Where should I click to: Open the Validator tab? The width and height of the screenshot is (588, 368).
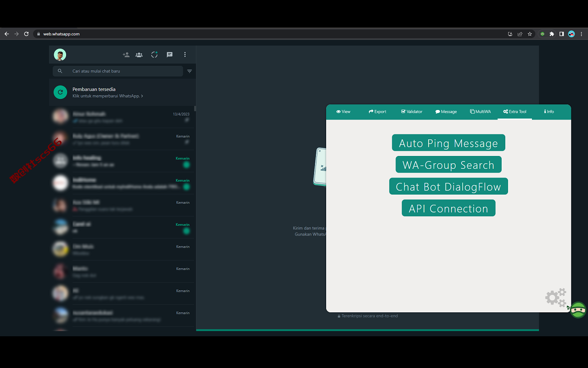coord(412,112)
